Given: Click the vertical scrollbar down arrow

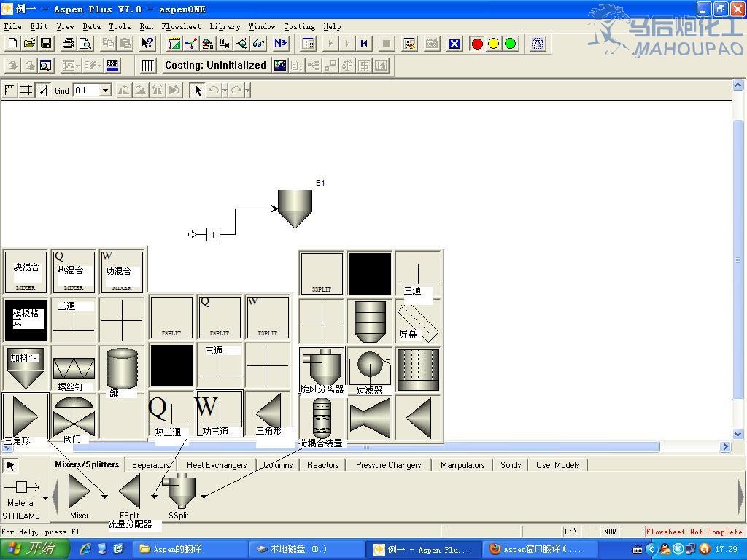Looking at the screenshot, I should click(738, 434).
